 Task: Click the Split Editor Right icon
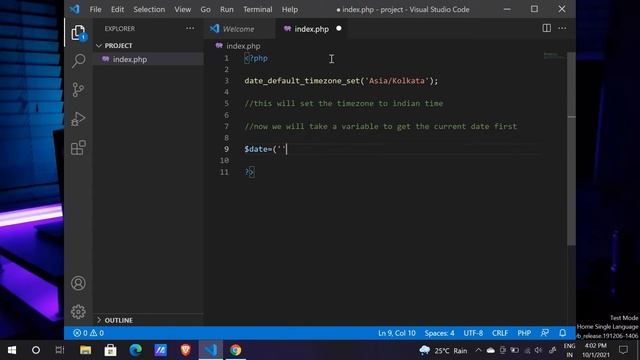(x=546, y=28)
